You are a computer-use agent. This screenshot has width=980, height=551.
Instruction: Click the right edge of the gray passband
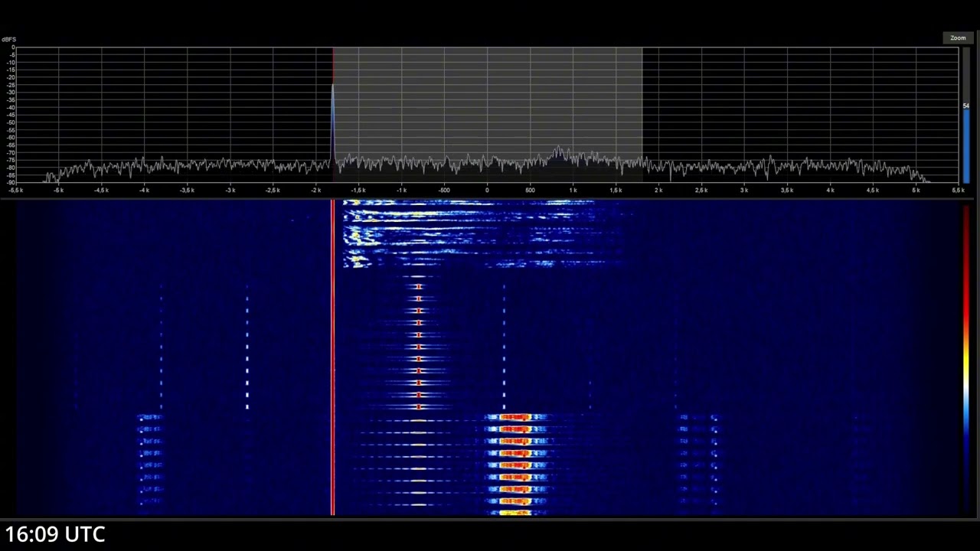tap(642, 115)
